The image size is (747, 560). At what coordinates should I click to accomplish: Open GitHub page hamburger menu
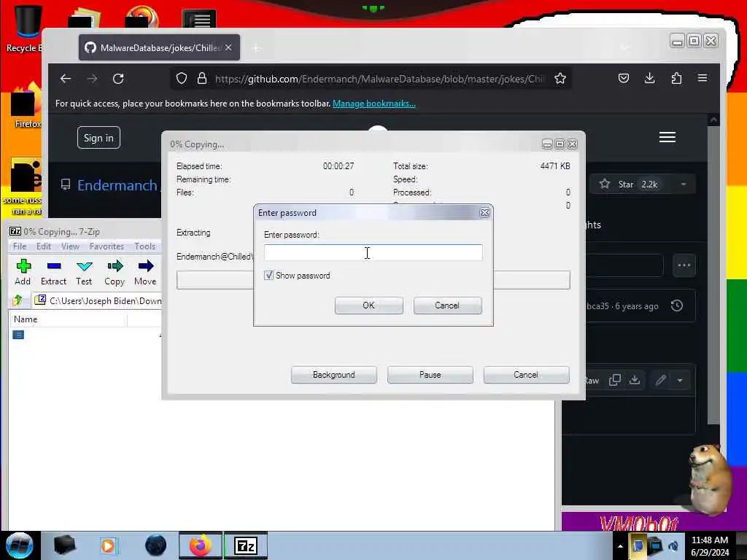(667, 137)
